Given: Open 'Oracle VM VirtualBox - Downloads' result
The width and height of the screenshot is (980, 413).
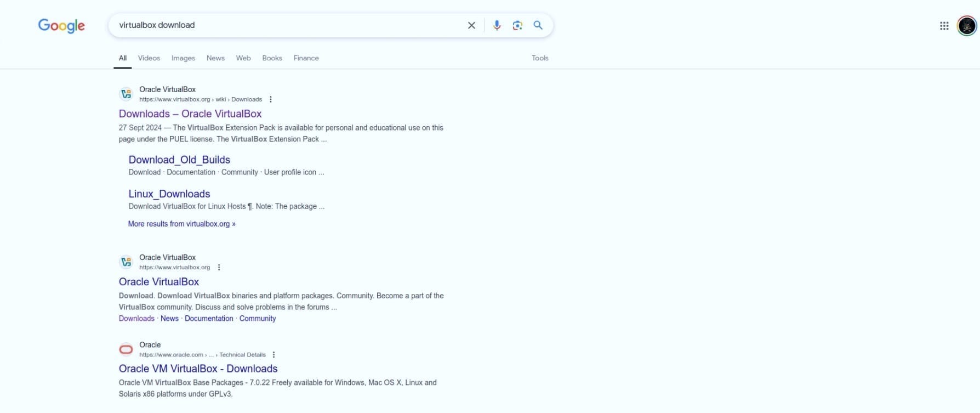Looking at the screenshot, I should 198,369.
